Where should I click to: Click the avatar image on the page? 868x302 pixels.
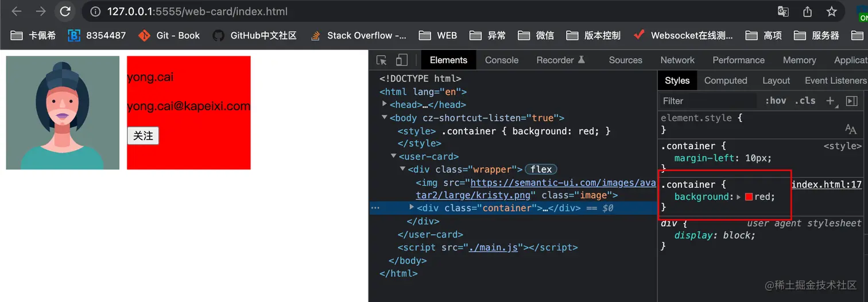(x=63, y=113)
